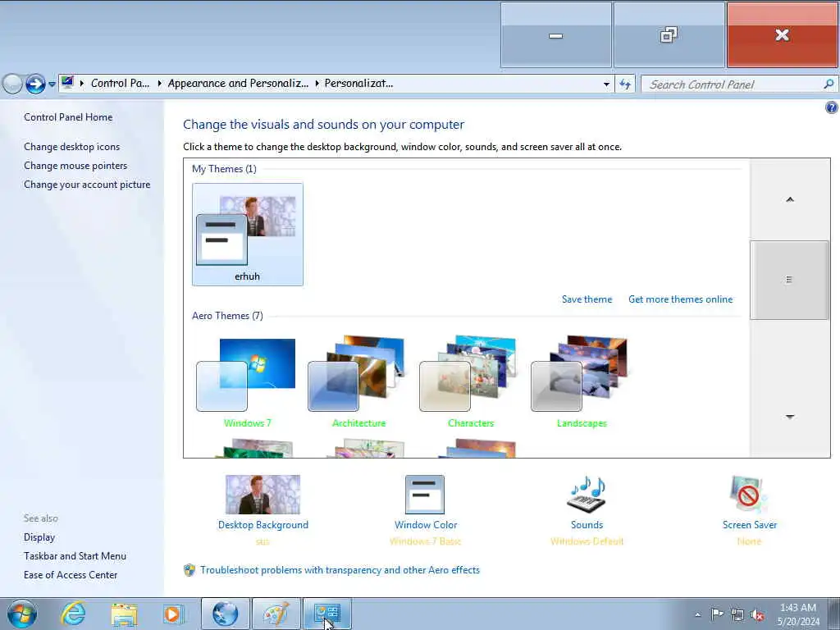Expand the arrow after Appearance and Personaliz... breadcrumb
840x630 pixels.
coord(317,84)
